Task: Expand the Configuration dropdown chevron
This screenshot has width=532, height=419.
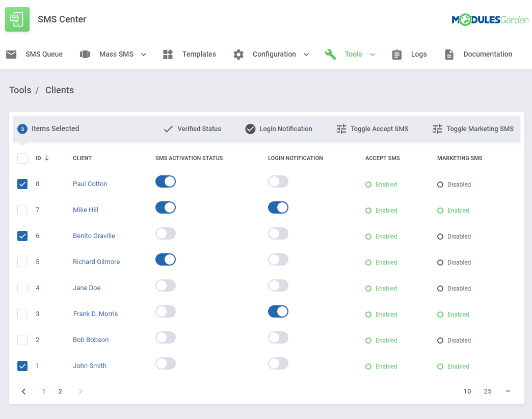Action: pyautogui.click(x=306, y=55)
